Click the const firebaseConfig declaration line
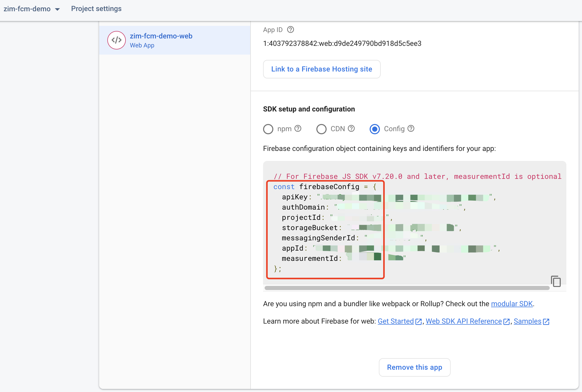Viewport: 582px width, 392px height. (325, 187)
